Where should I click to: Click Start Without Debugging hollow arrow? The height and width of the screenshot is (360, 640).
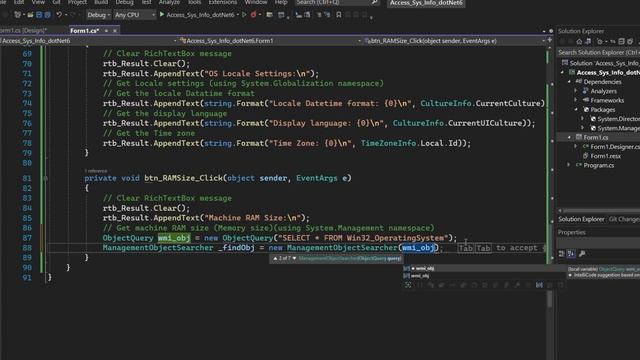[x=244, y=15]
